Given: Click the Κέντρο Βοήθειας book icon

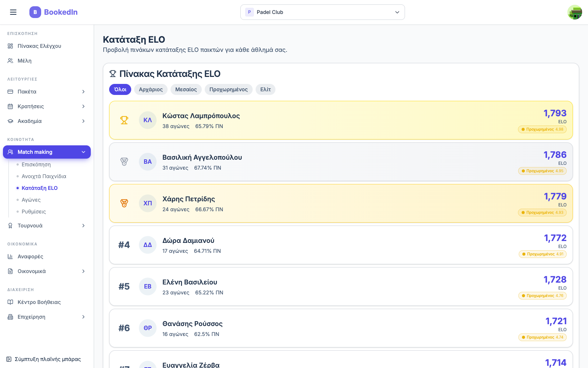Looking at the screenshot, I should pyautogui.click(x=10, y=302).
